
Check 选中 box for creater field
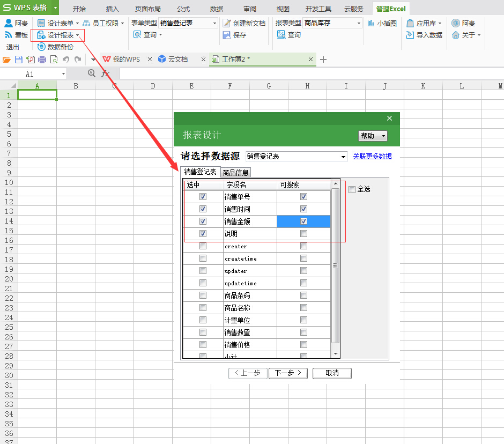click(x=203, y=246)
